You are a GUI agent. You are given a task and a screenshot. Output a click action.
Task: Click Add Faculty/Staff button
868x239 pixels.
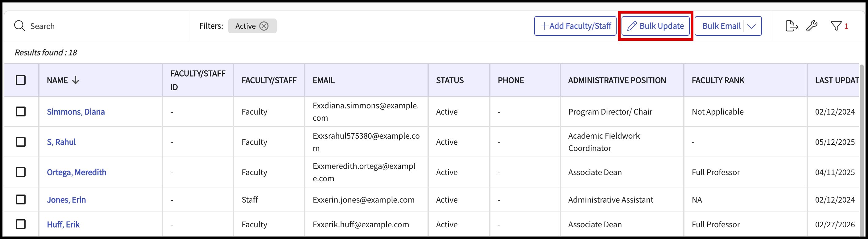pyautogui.click(x=575, y=26)
